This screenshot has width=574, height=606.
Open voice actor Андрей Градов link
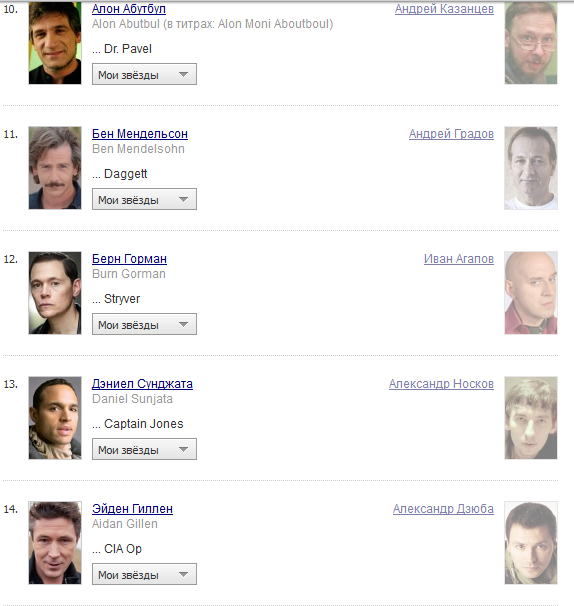tap(451, 134)
